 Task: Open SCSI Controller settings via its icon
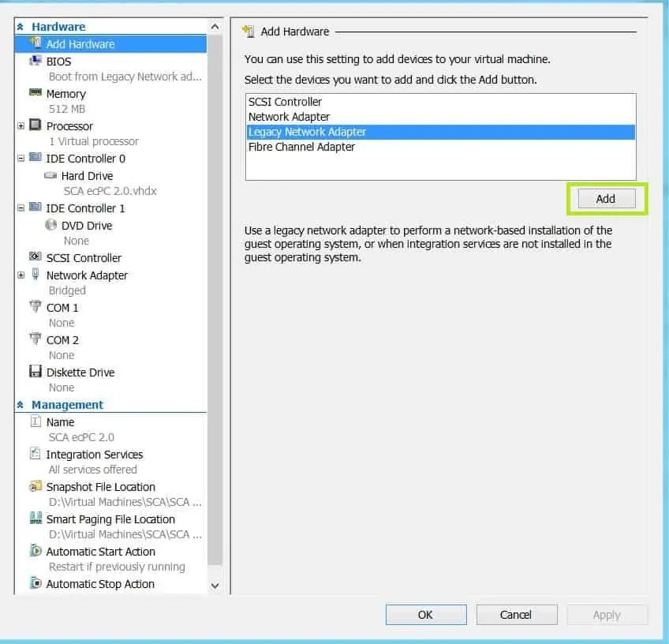(x=34, y=258)
